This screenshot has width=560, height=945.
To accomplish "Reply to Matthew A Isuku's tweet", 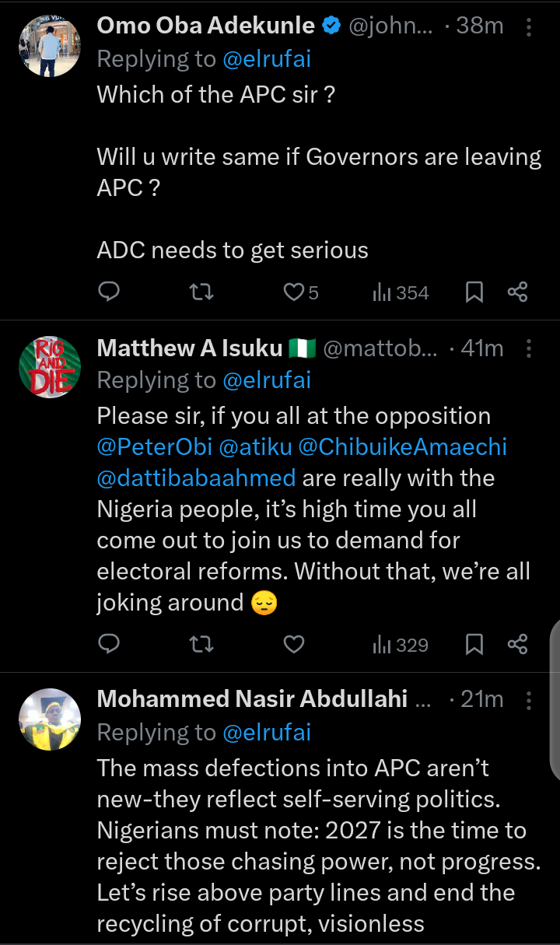I will tap(110, 644).
